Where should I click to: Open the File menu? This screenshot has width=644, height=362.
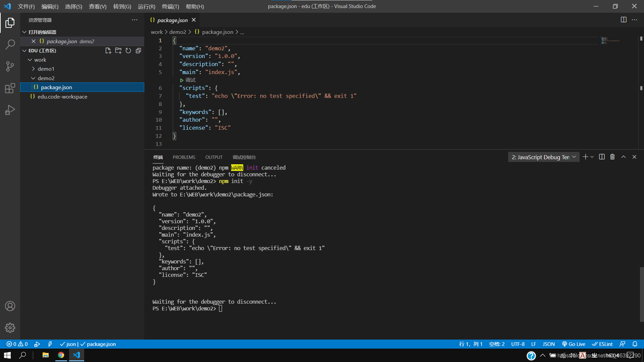tap(26, 6)
